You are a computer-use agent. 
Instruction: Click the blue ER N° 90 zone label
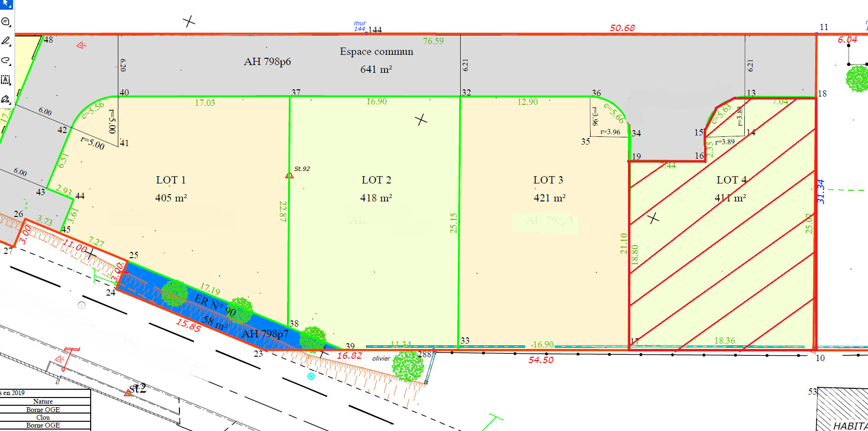(215, 306)
